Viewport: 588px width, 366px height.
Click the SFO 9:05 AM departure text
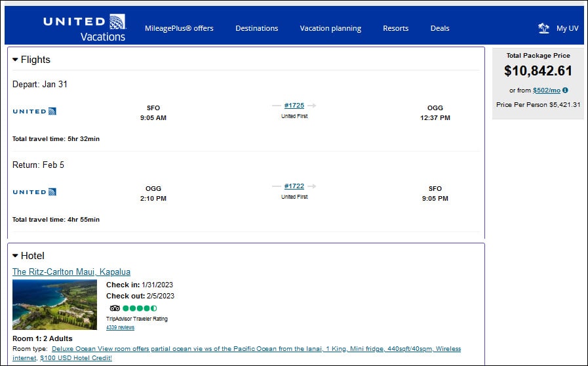(153, 113)
